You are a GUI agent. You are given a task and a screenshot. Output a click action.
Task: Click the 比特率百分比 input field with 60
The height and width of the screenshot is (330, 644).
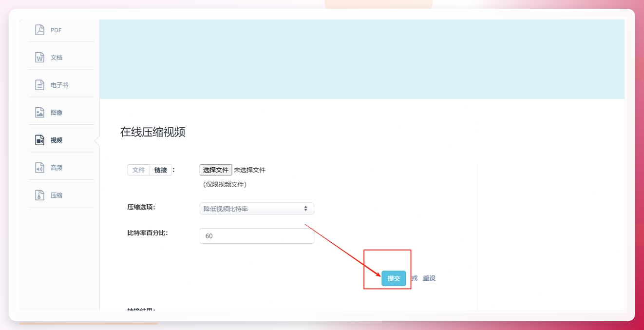coord(257,236)
